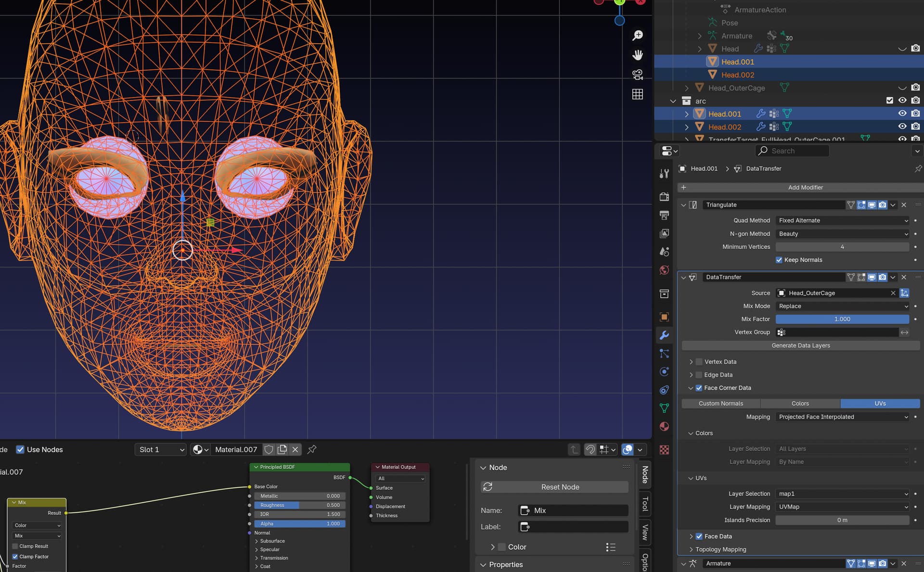
Task: Select the Custom Normals tab
Action: click(x=720, y=404)
